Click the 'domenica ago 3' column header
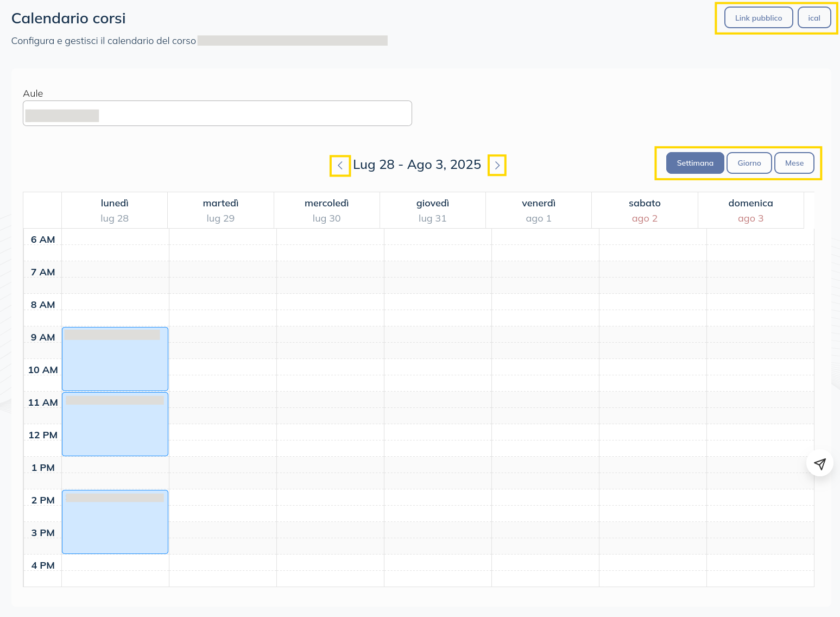This screenshot has width=840, height=617. [x=750, y=210]
